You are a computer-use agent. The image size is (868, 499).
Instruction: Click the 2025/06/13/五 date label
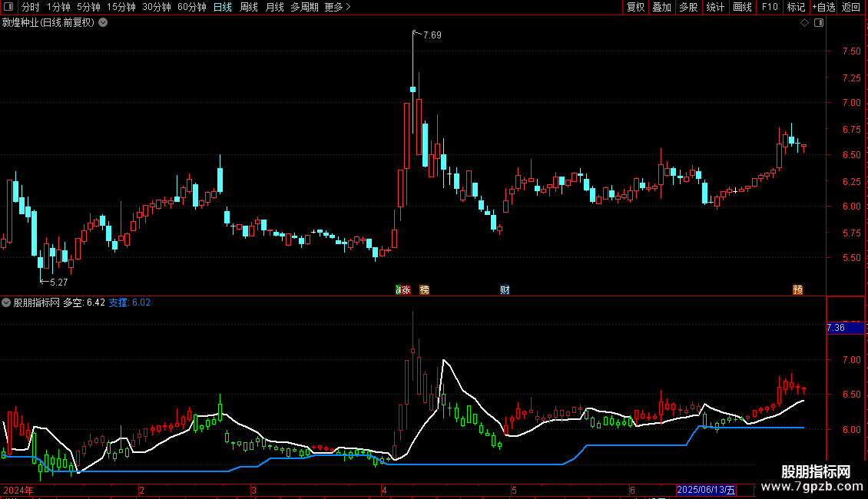click(706, 490)
